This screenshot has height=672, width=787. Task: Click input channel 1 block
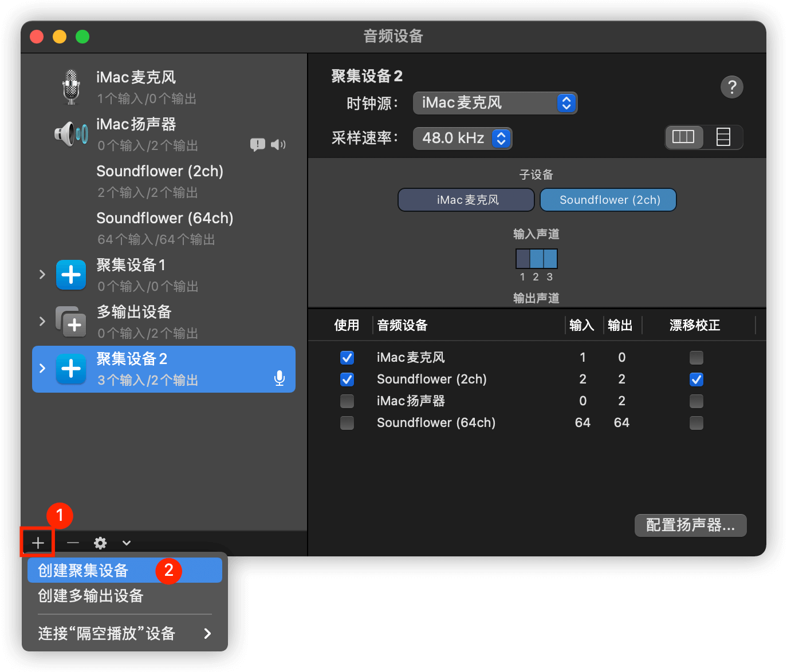(523, 259)
